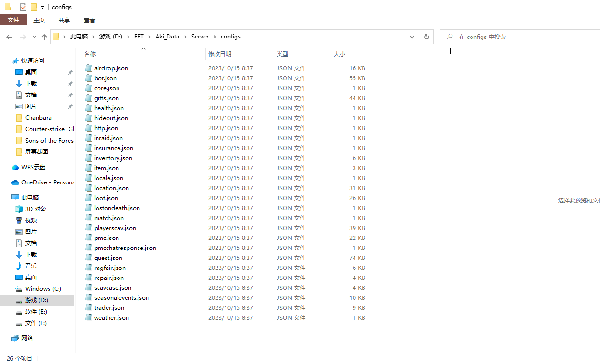Open the 文件 menu tab
This screenshot has width=600, height=364.
[13, 20]
